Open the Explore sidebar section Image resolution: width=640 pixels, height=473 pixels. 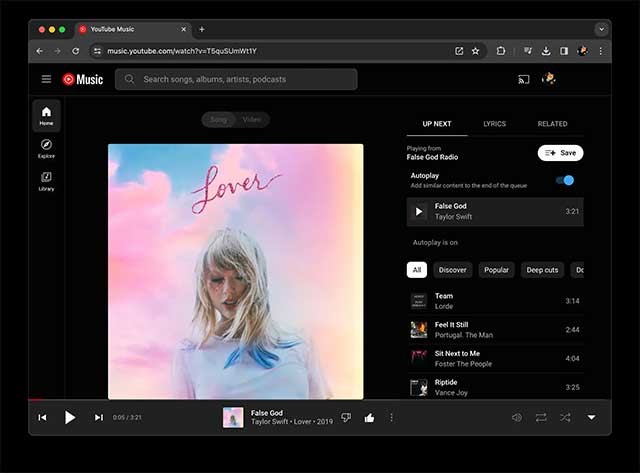coord(46,149)
